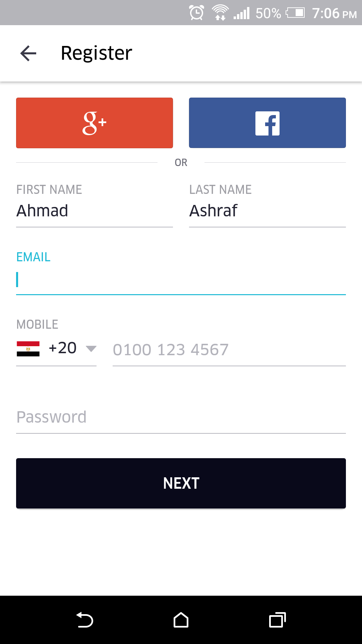Select the +20 country code

(x=63, y=348)
